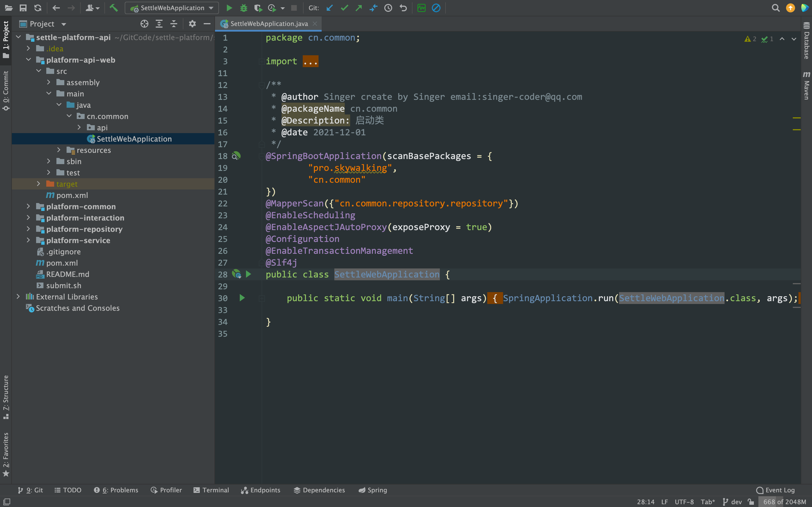Click Git update project arrow
Viewport: 812px width, 507px height.
click(330, 8)
